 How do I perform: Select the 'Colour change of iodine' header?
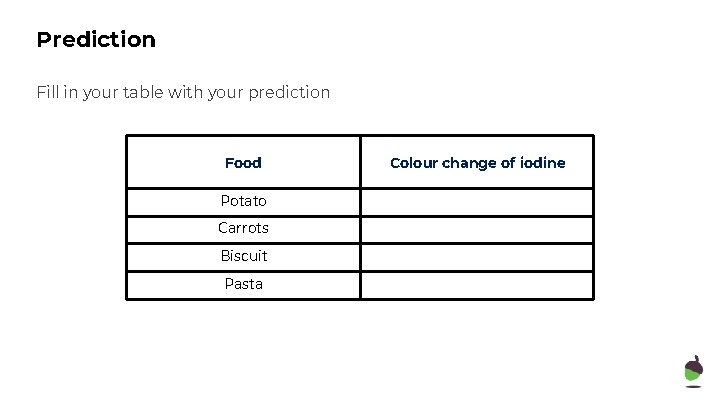(x=477, y=163)
